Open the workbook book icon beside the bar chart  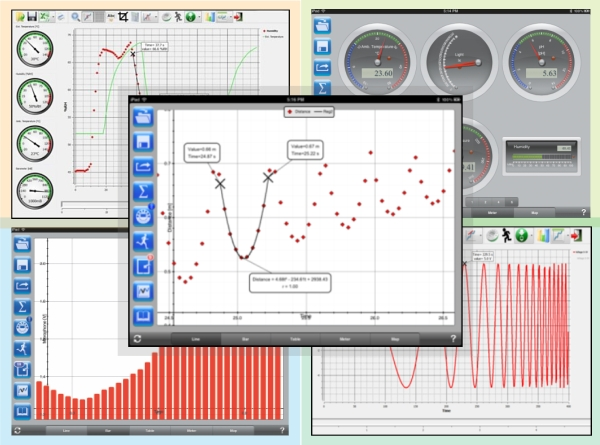[22, 411]
